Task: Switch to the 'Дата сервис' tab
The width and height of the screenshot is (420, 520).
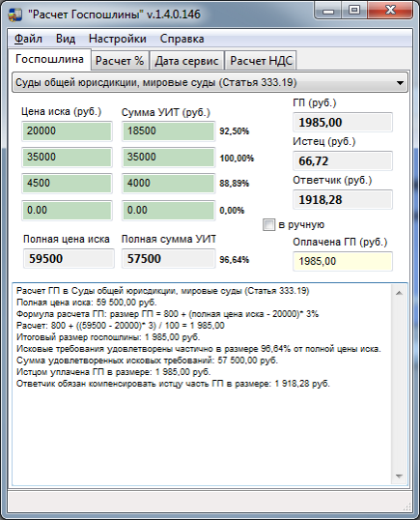Action: 186,61
